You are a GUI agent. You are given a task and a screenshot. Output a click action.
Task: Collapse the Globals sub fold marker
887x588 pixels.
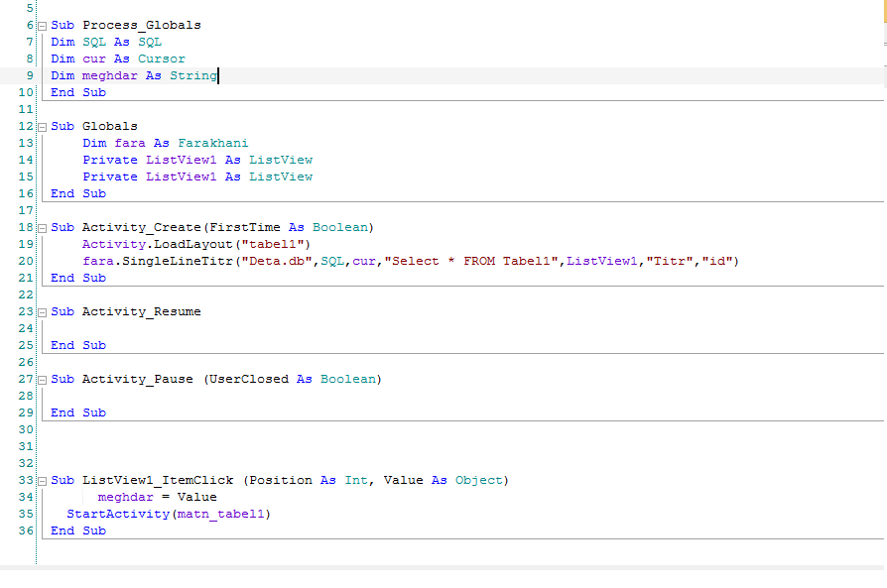click(42, 126)
